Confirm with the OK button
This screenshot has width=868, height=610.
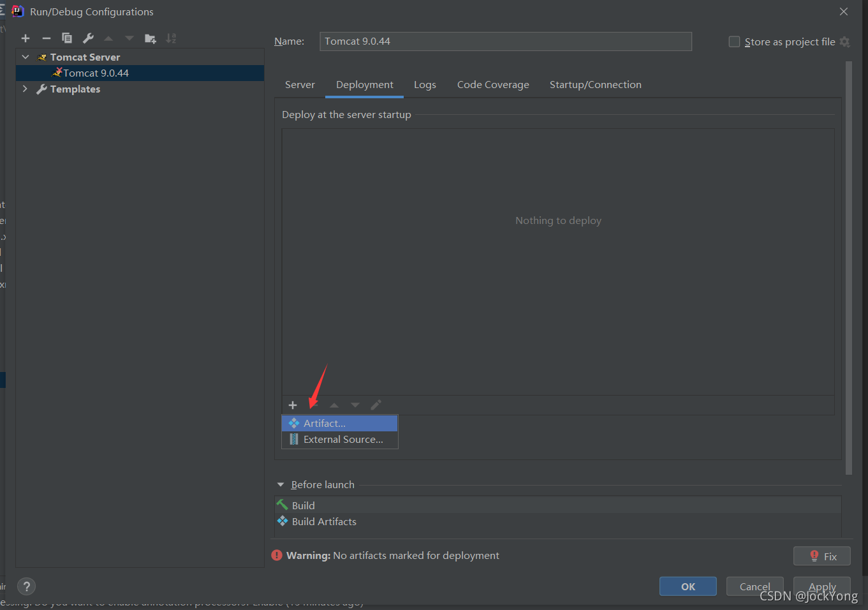688,586
